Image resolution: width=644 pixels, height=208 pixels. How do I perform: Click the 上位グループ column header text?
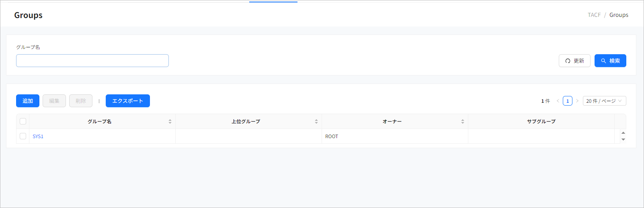[x=246, y=121]
